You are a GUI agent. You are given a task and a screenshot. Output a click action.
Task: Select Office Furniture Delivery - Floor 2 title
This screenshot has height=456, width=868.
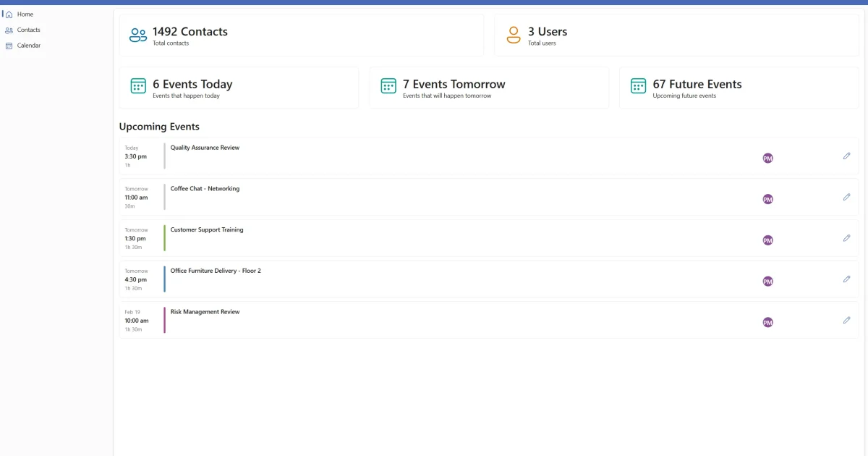(216, 271)
